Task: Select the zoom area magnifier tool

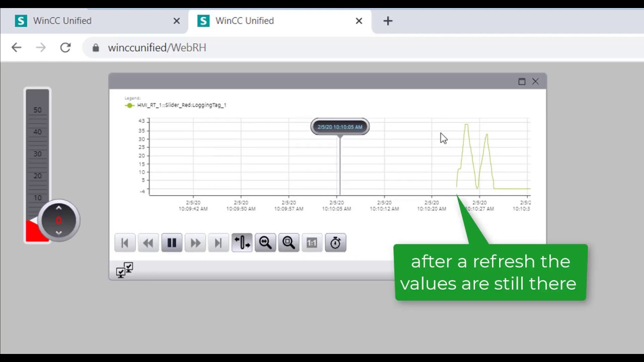Action: pyautogui.click(x=289, y=243)
